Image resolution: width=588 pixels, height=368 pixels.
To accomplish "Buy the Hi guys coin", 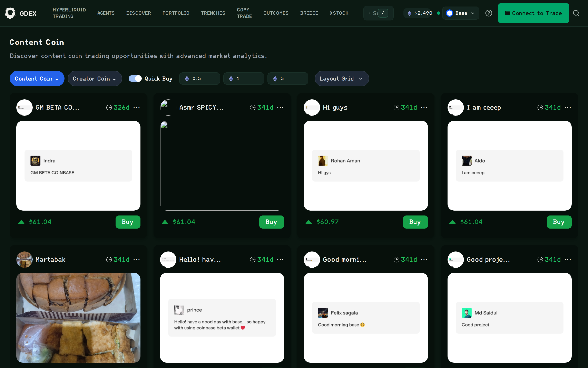I will tap(415, 222).
